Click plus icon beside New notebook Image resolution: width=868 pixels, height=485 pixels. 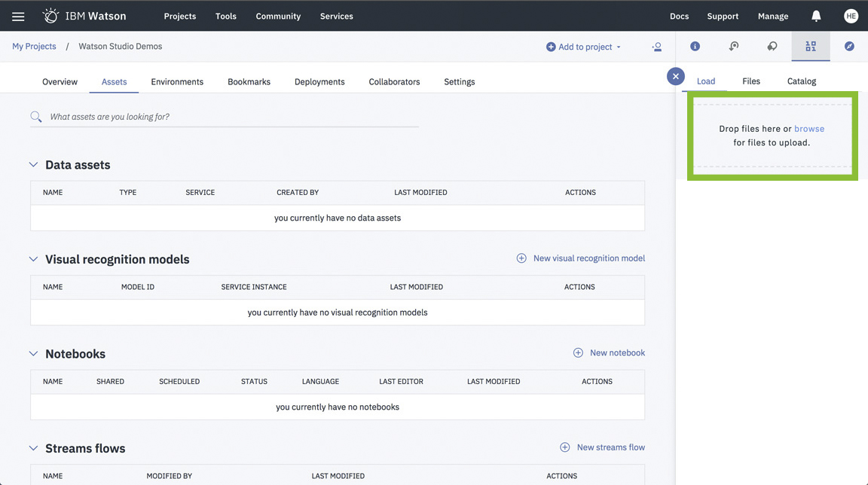tap(578, 352)
